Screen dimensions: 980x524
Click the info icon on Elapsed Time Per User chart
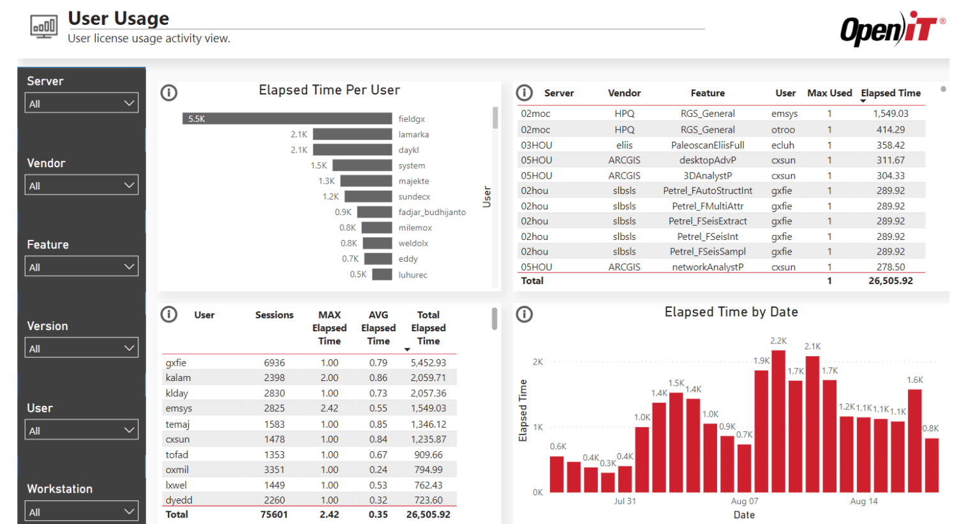(x=168, y=93)
